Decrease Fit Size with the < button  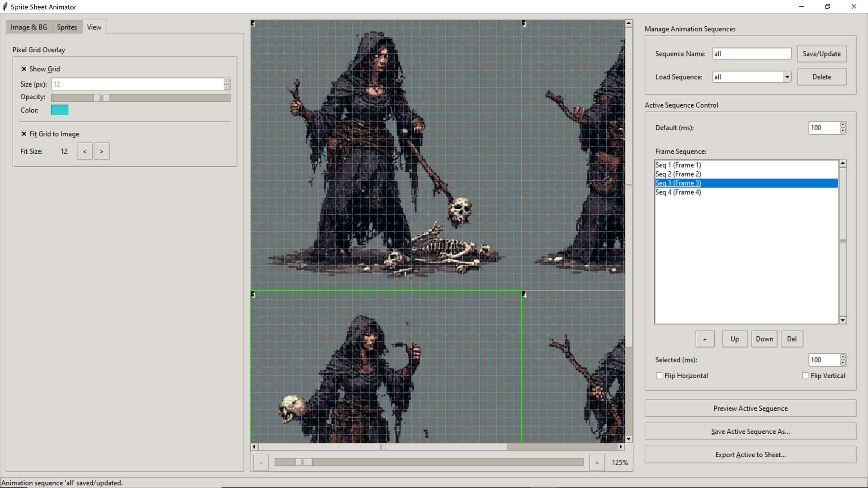pos(85,151)
